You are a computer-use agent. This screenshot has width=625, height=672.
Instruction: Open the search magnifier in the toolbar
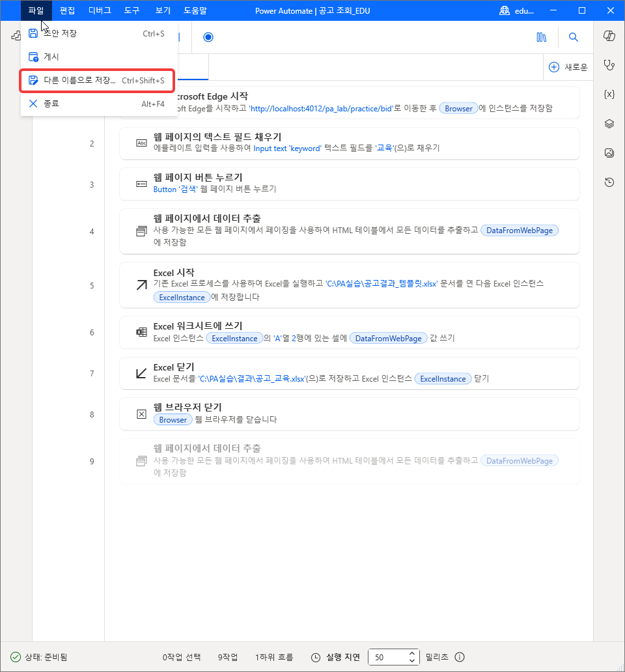573,37
